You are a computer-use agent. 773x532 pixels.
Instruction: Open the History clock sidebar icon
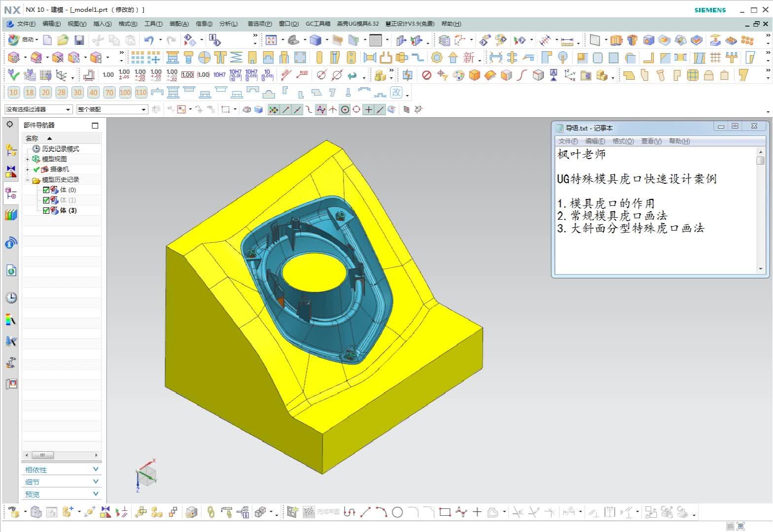tap(11, 298)
